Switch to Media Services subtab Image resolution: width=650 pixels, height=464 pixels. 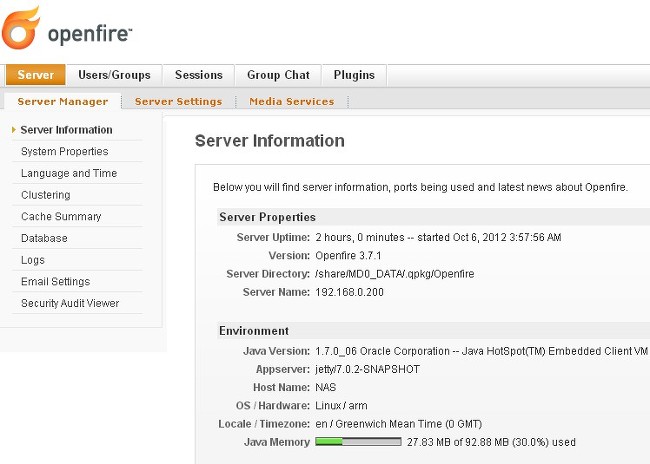tap(292, 102)
